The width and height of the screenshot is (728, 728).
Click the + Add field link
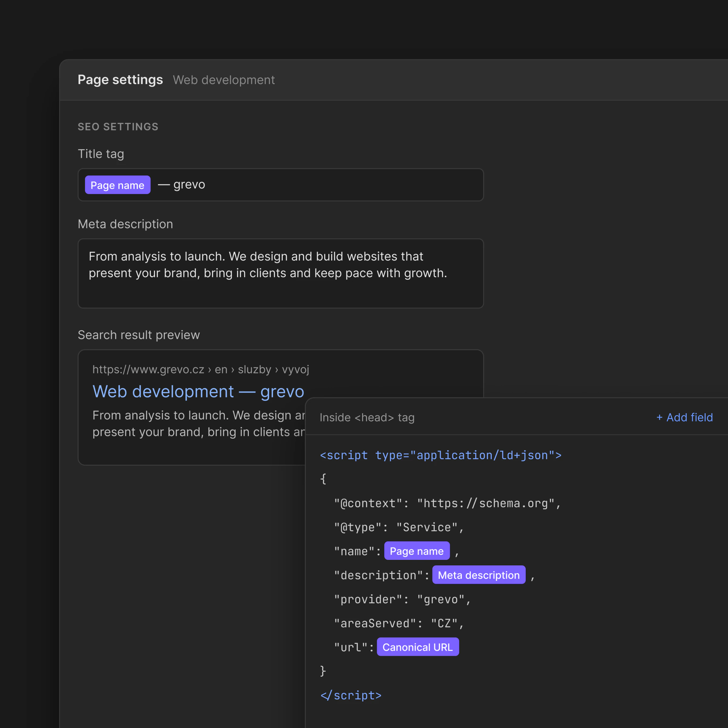point(684,417)
